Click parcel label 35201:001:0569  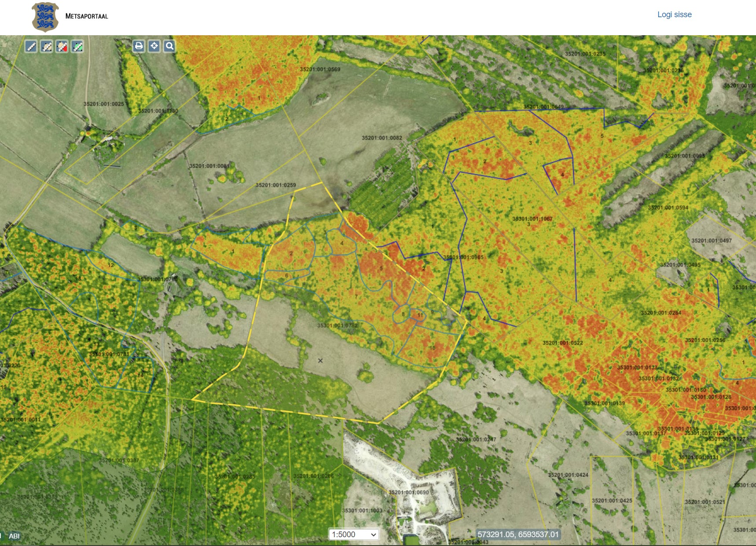(320, 69)
